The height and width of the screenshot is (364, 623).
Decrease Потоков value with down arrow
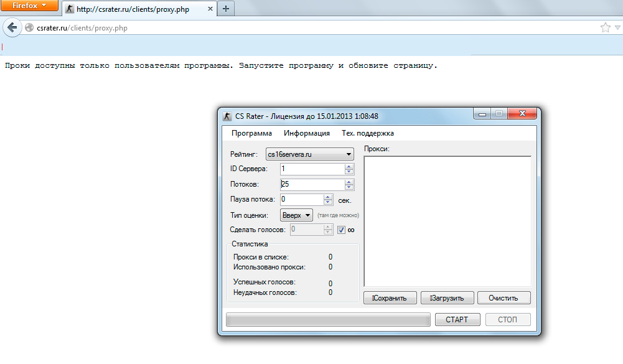[x=349, y=187]
